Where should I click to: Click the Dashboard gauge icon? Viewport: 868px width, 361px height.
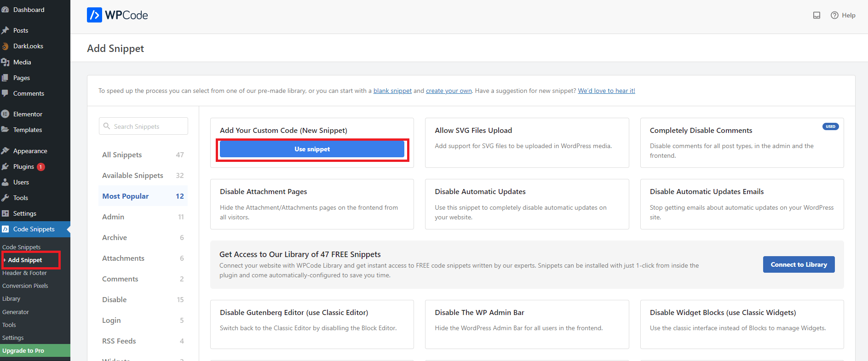pyautogui.click(x=5, y=10)
